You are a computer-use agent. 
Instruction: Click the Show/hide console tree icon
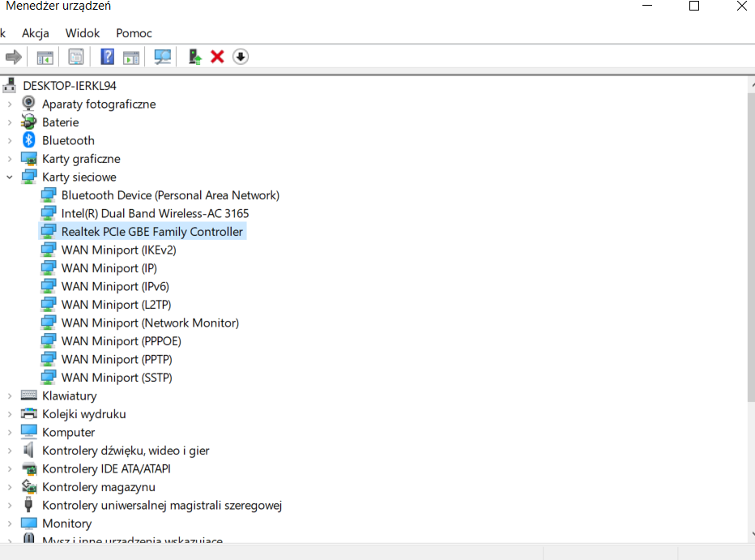point(45,57)
